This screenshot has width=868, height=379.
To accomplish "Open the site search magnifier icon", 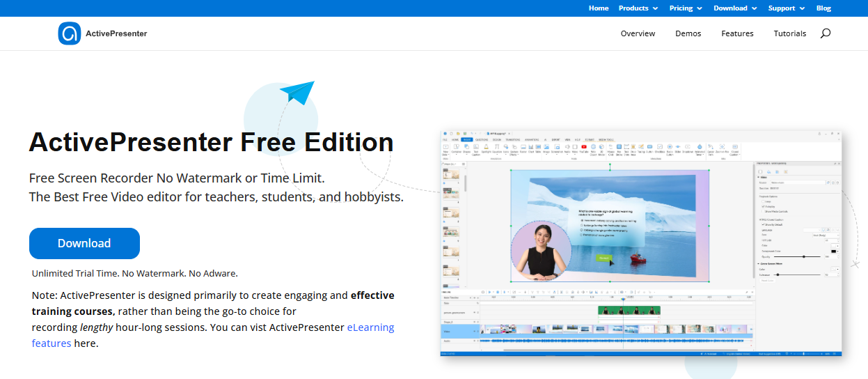I will (x=826, y=33).
